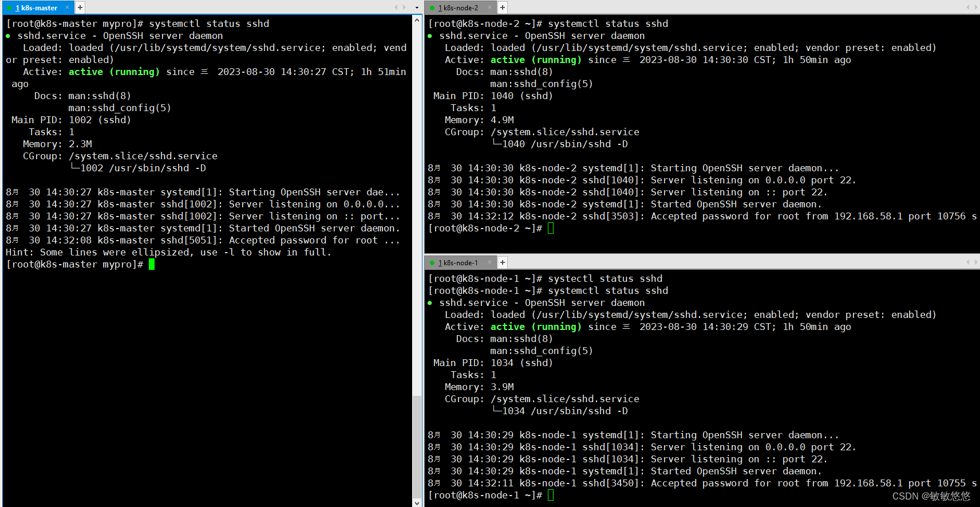
Task: Add a new tab beside k8s-node-2
Action: point(502,7)
